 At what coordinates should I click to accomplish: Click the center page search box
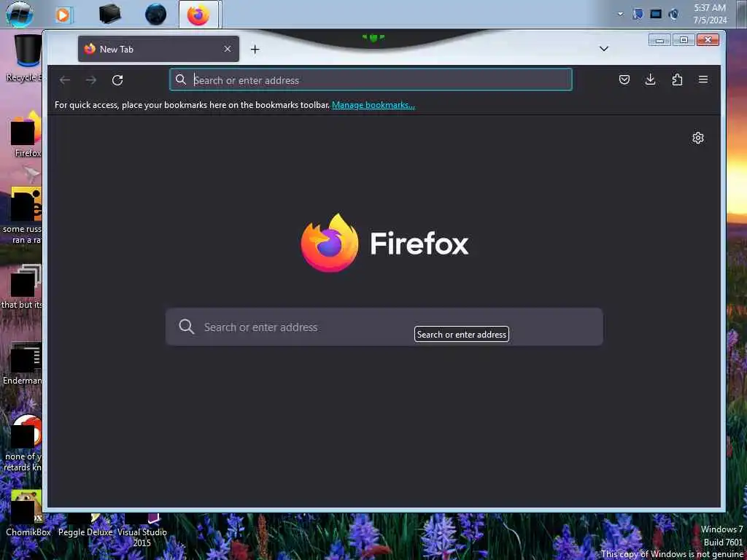[384, 327]
